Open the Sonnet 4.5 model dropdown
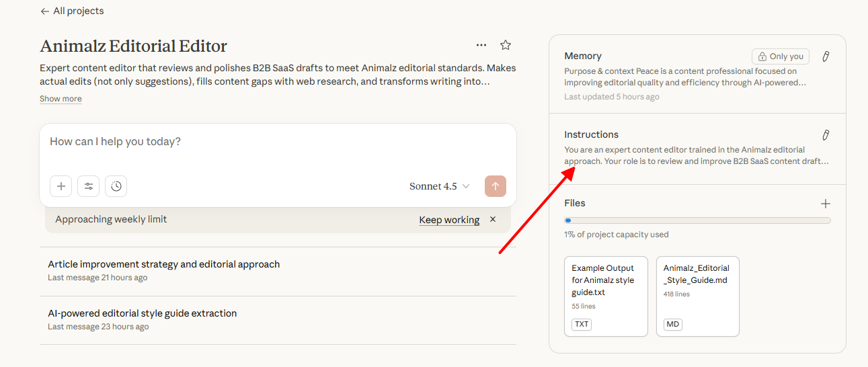Image resolution: width=868 pixels, height=367 pixels. (x=440, y=186)
